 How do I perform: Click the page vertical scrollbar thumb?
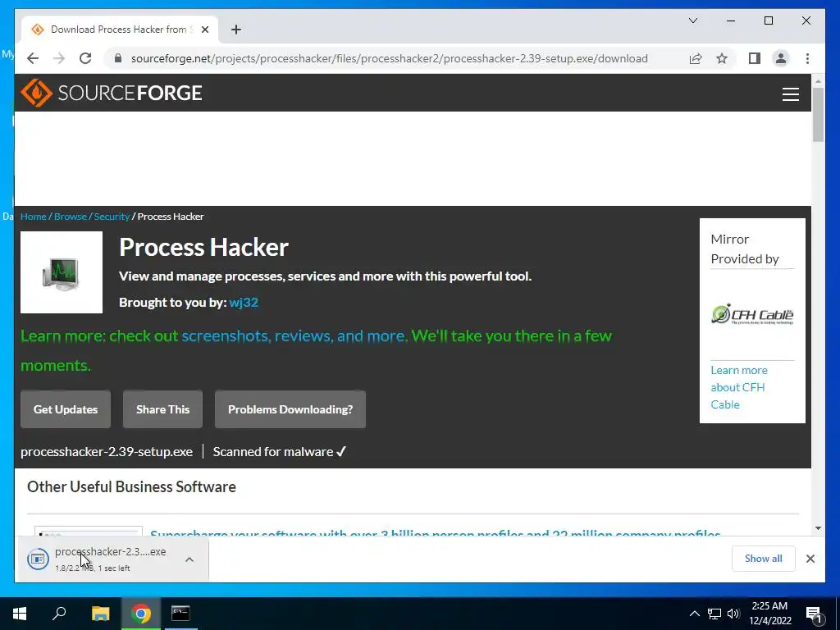point(818,114)
